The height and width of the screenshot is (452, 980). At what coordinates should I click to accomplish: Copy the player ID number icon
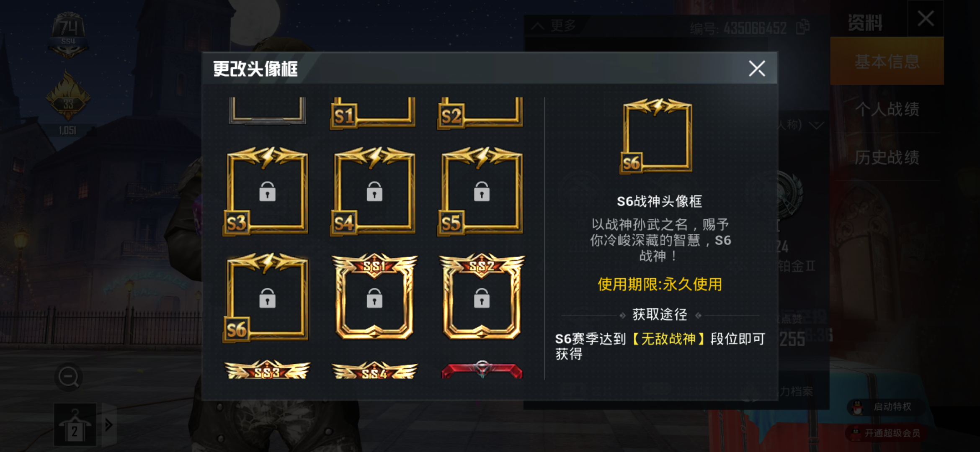point(802,27)
